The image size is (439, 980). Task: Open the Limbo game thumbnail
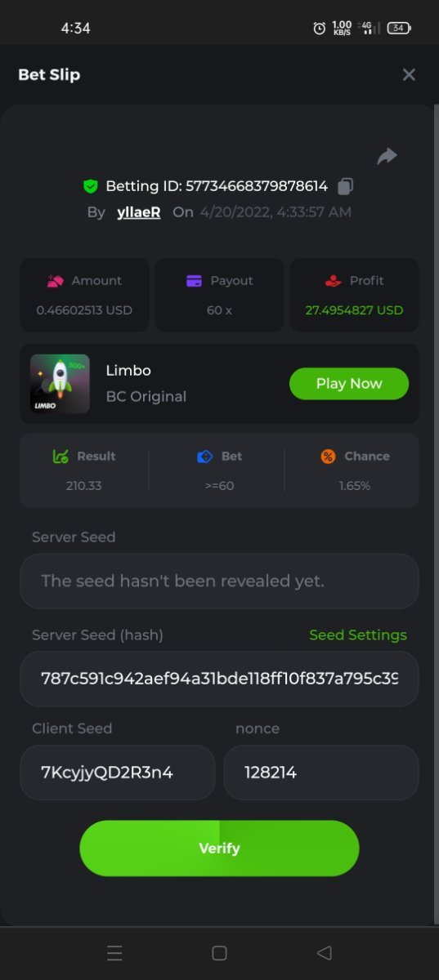coord(60,383)
